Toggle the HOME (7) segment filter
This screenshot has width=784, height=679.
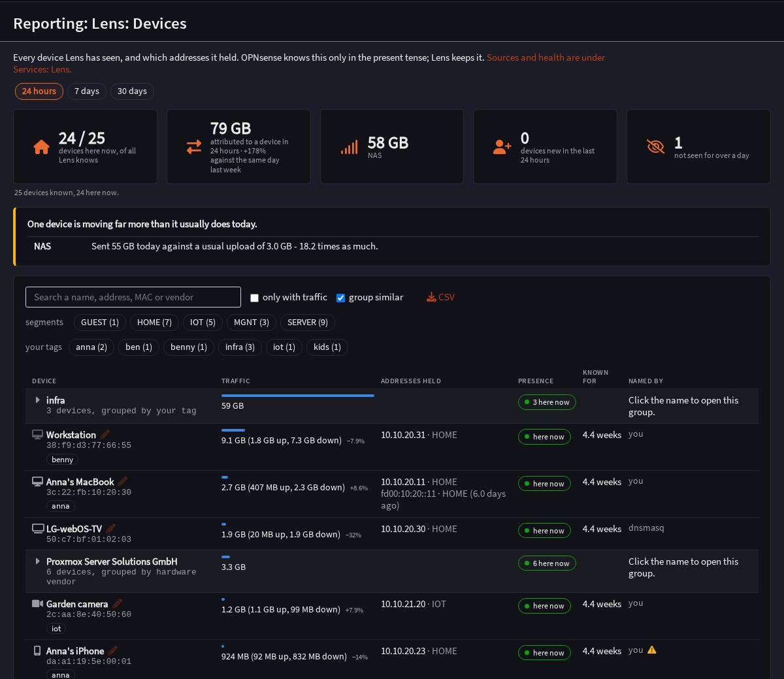pos(154,323)
